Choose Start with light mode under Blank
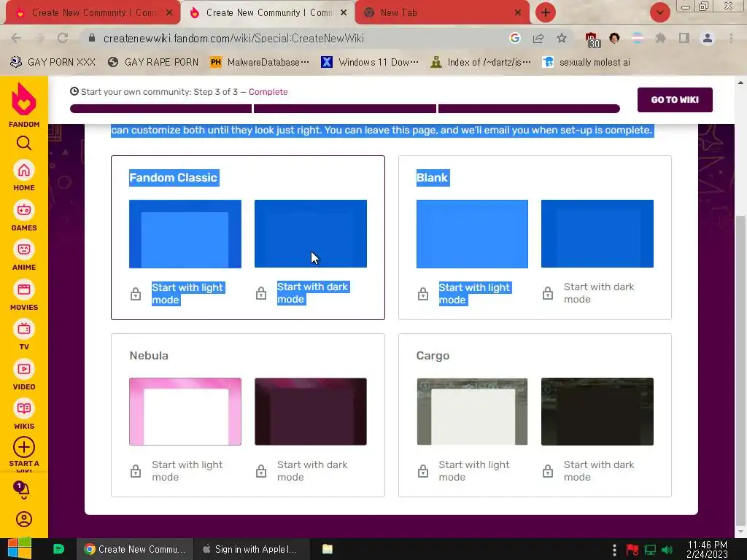This screenshot has width=747, height=560. coord(474,293)
